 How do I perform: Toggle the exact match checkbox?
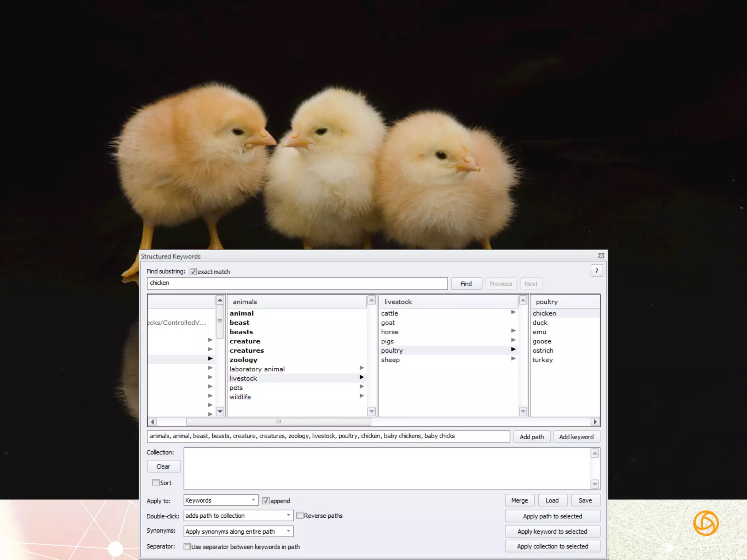coord(193,272)
